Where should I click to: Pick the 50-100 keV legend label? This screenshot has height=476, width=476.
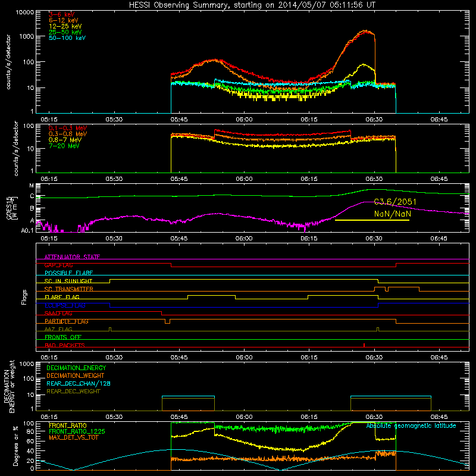pyautogui.click(x=67, y=38)
